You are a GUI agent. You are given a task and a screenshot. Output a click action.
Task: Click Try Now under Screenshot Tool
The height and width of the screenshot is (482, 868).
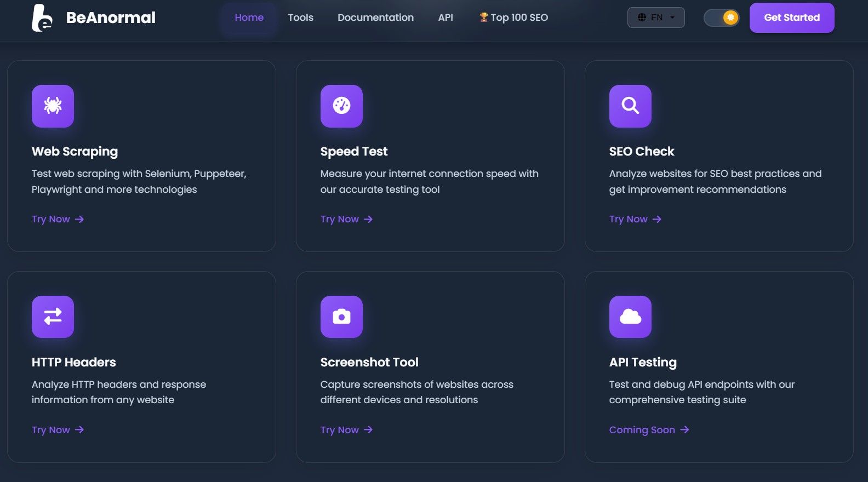click(347, 430)
